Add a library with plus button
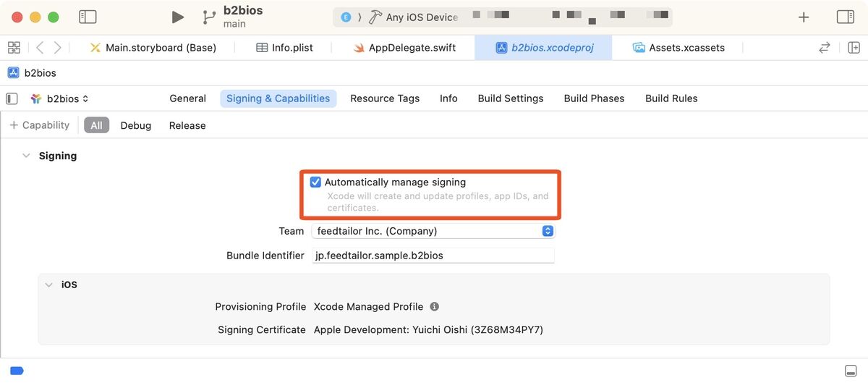This screenshot has width=868, height=383. coord(804,17)
